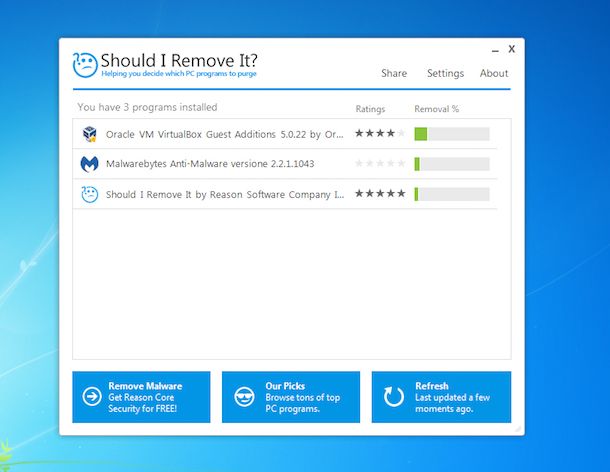Open the About menu
The height and width of the screenshot is (472, 610).
(x=494, y=73)
